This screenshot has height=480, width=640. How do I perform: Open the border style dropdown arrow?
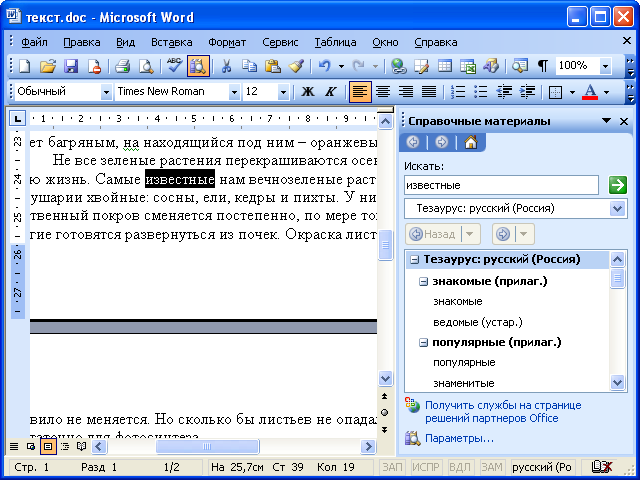572,92
